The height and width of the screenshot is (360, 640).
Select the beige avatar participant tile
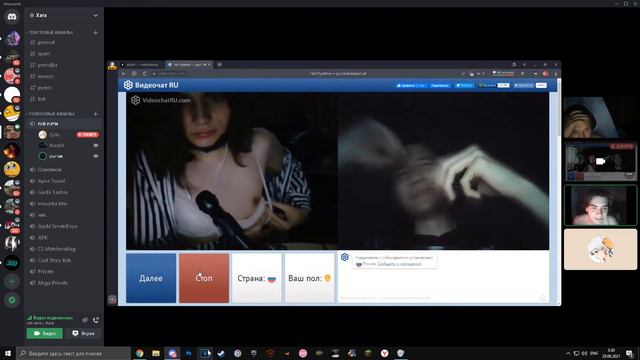click(x=600, y=249)
